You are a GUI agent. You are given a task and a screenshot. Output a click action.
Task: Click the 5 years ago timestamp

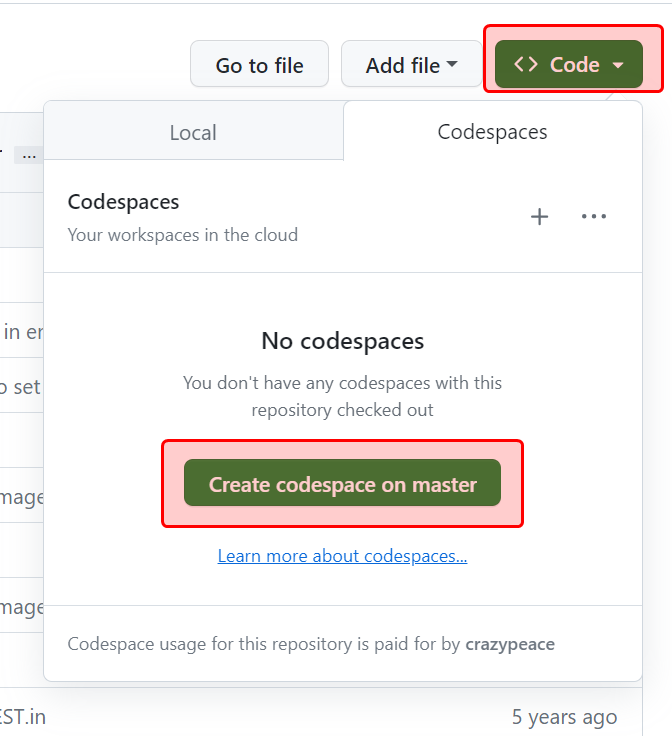tap(564, 717)
